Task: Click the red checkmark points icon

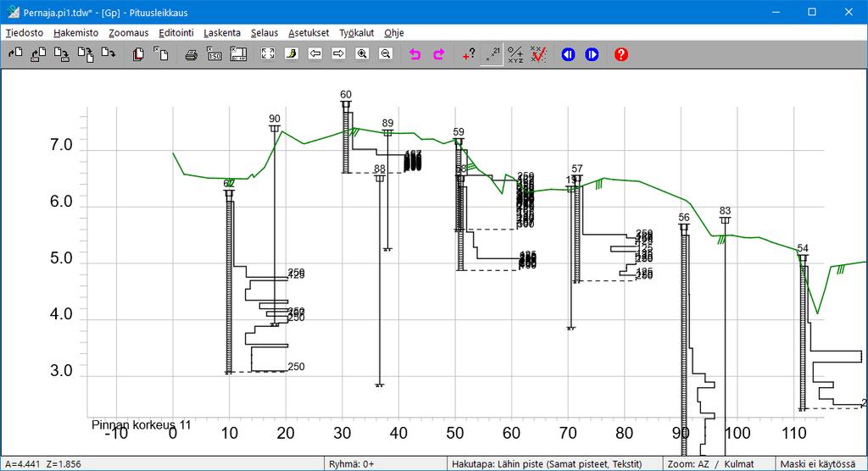Action: [538, 54]
